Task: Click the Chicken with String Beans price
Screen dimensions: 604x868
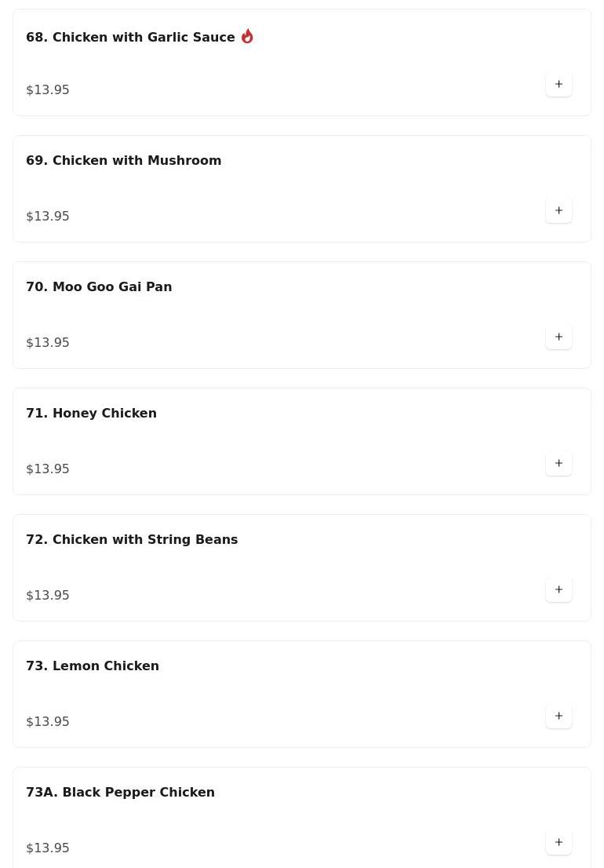Action: click(48, 596)
